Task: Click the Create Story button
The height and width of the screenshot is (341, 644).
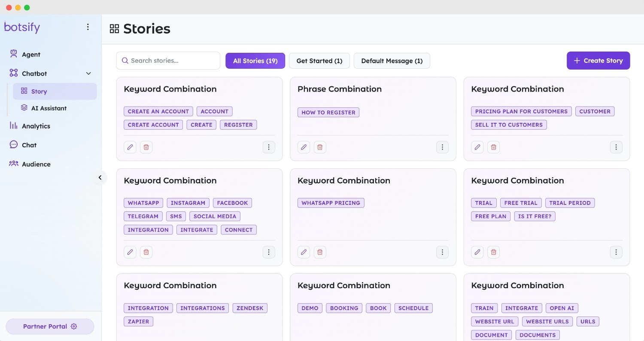Action: 598,61
